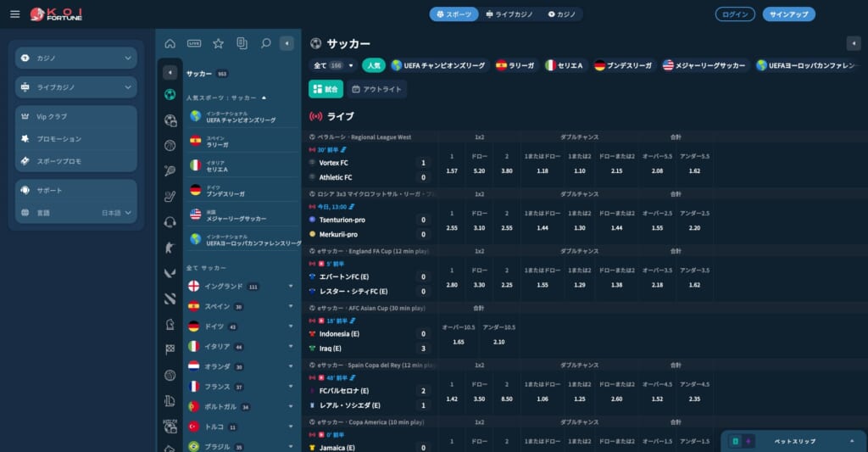Select the checkered flag racing icon
The height and width of the screenshot is (452, 868).
(x=170, y=349)
